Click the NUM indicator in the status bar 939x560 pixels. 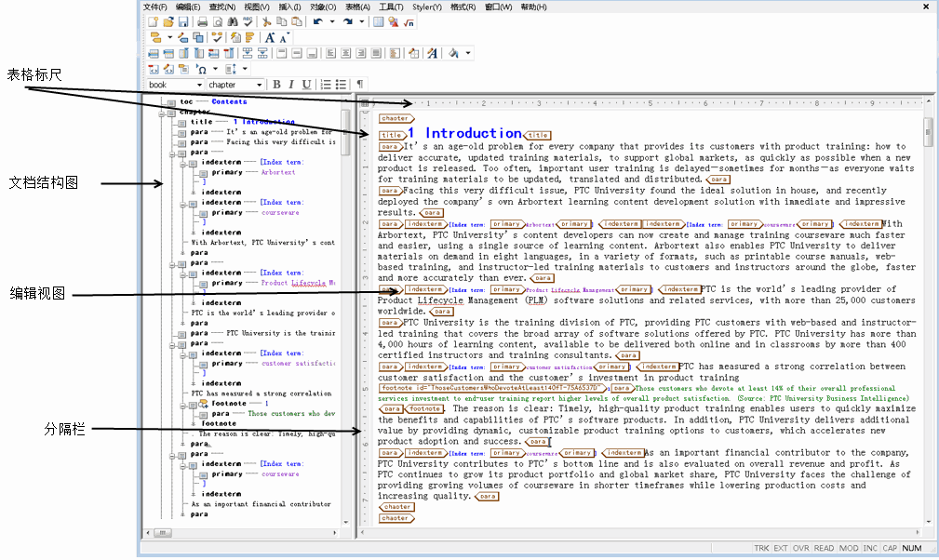point(912,548)
